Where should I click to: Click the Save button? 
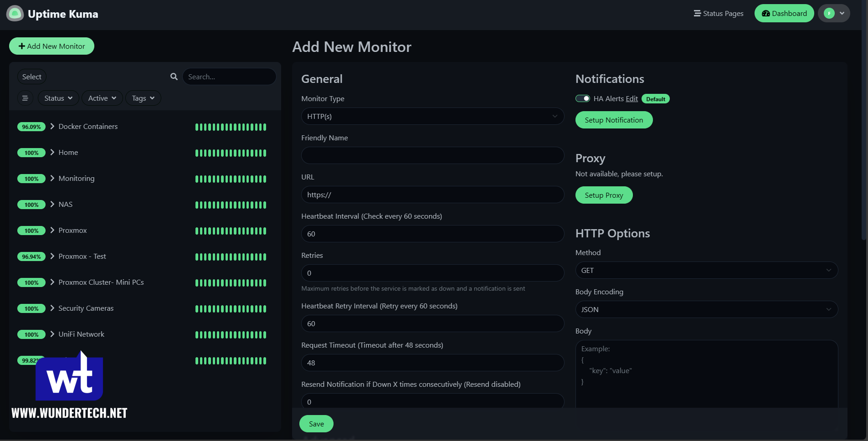tap(316, 424)
